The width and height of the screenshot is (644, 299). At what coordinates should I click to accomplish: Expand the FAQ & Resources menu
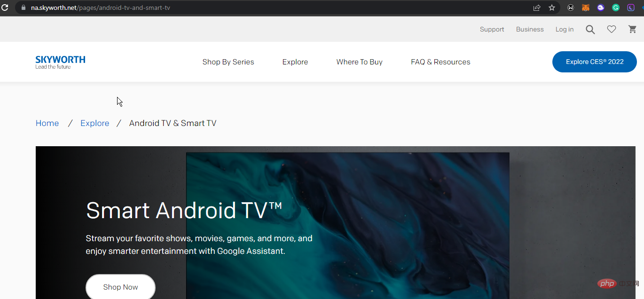[x=440, y=62]
